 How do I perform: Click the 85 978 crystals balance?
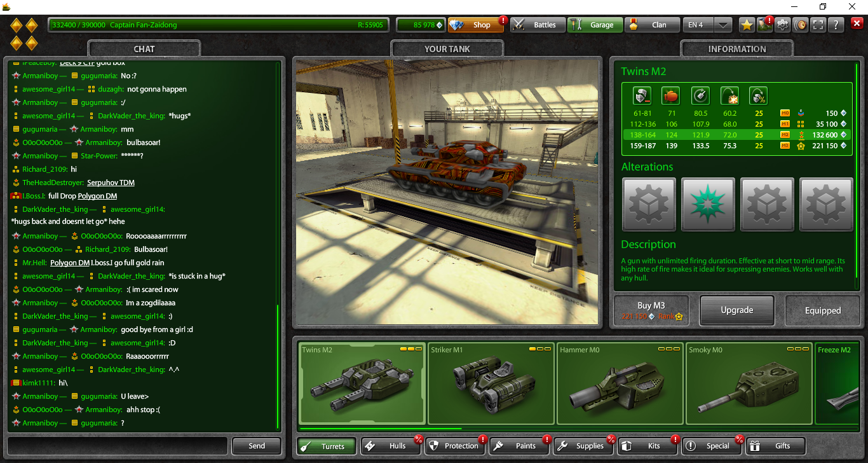(420, 25)
